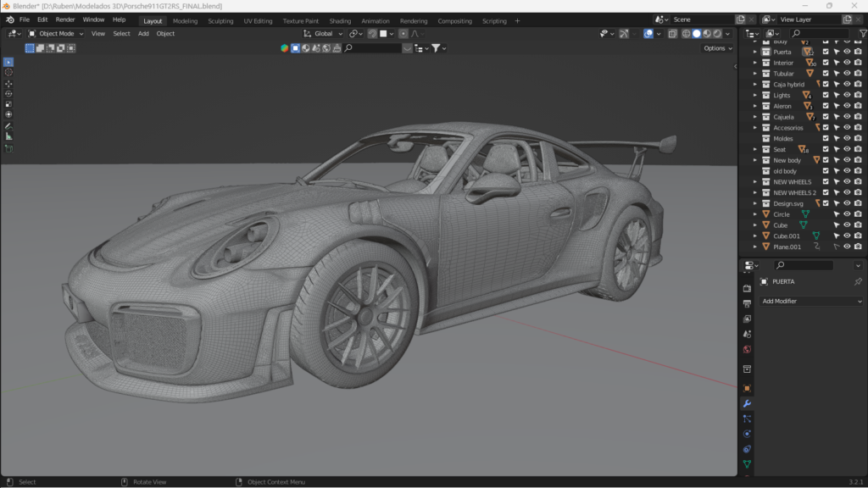This screenshot has height=488, width=868.
Task: Select the Scale tool
Action: (8, 104)
